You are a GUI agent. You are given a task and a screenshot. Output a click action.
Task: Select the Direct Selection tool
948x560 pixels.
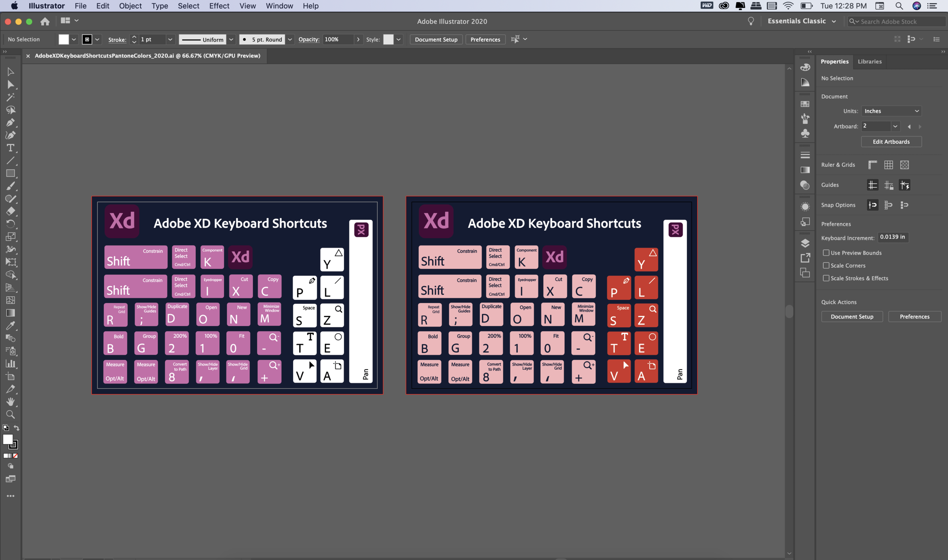pos(11,84)
